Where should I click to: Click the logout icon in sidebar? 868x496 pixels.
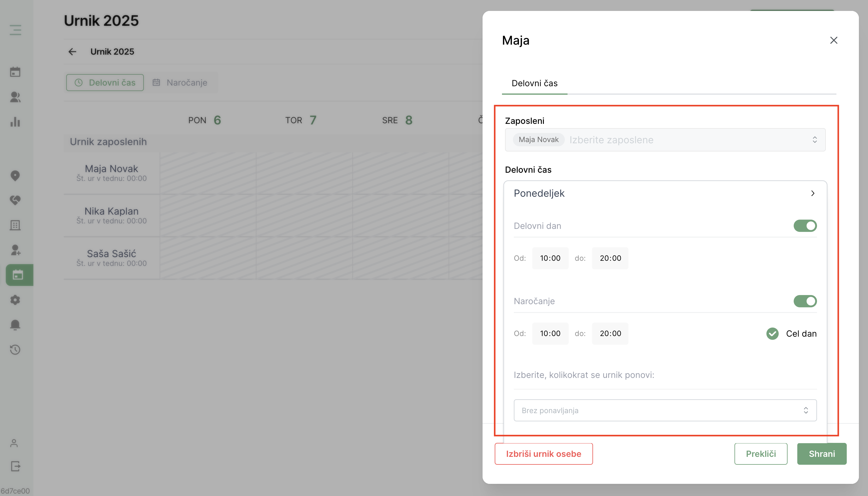(15, 466)
